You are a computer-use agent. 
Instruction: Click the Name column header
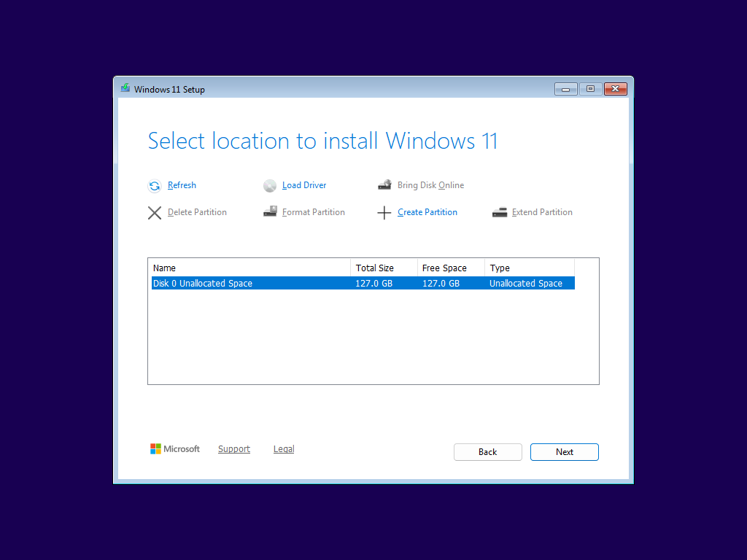(251, 268)
